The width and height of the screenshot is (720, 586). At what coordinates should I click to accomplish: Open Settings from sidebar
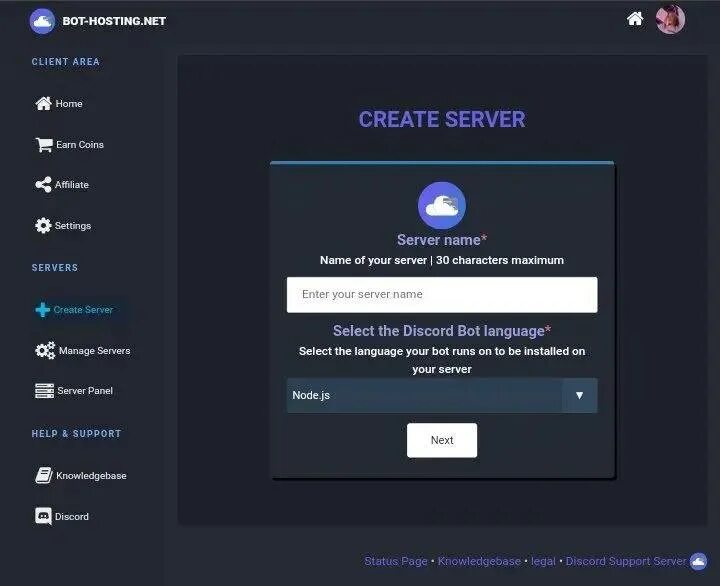coord(73,225)
